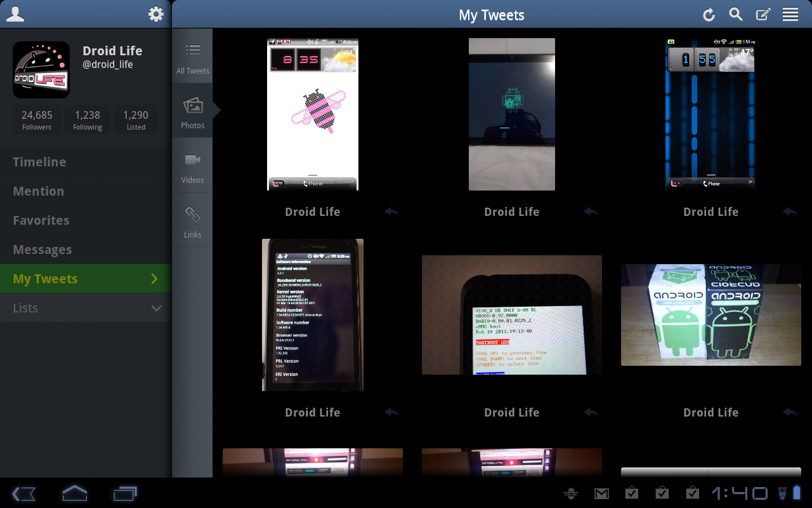Switch to the Videos tab
The width and height of the screenshot is (812, 508).
tap(193, 164)
